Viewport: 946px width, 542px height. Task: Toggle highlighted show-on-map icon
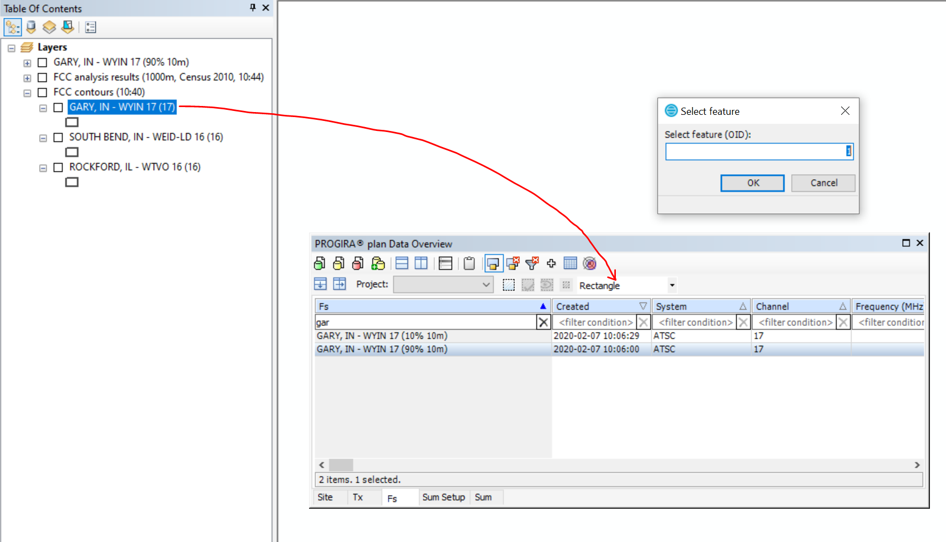tap(493, 263)
